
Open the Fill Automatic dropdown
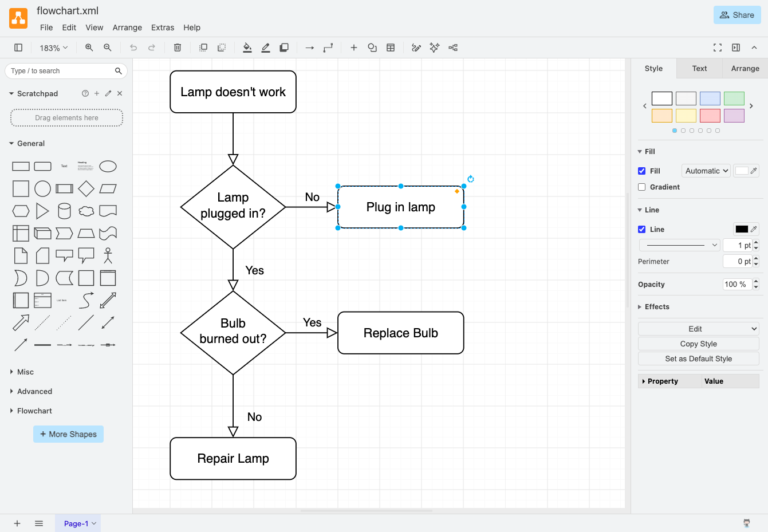(706, 171)
